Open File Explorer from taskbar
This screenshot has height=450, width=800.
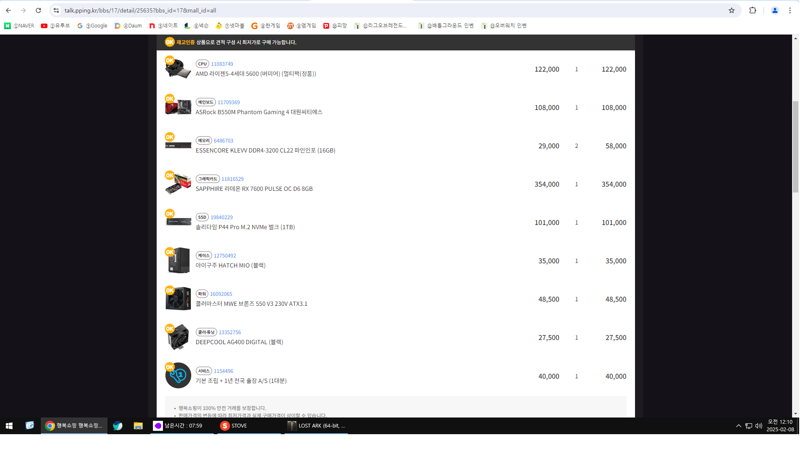[x=138, y=426]
